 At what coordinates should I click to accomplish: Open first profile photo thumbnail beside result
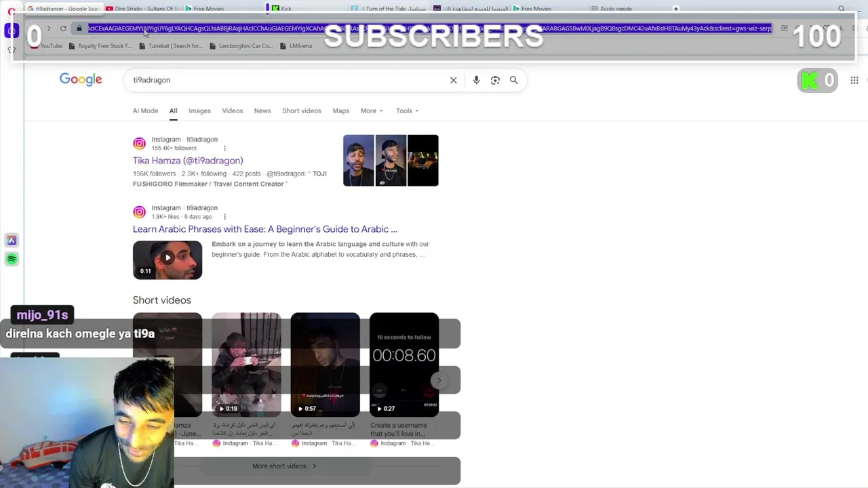click(358, 161)
